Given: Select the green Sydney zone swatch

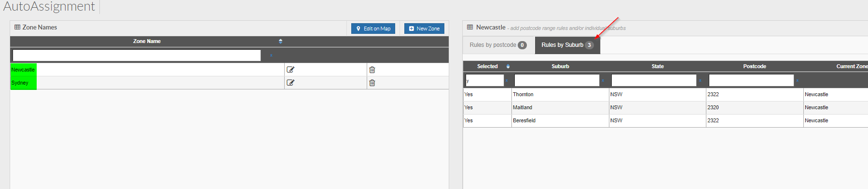Looking at the screenshot, I should [23, 83].
